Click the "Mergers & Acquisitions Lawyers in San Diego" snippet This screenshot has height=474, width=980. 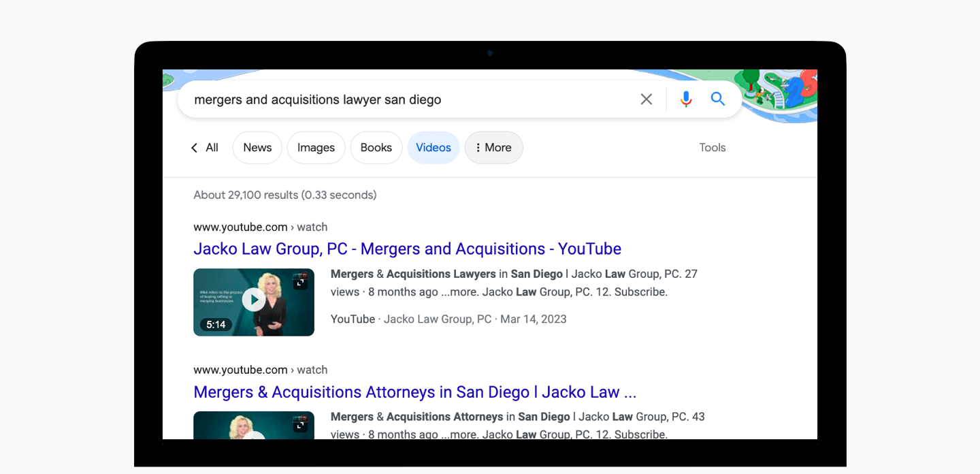[446, 274]
